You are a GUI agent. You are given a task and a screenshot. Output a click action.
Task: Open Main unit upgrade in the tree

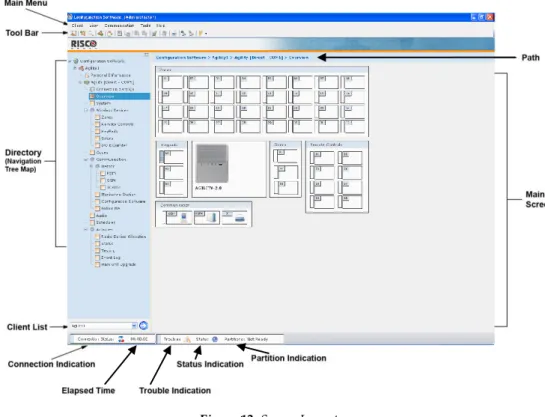pyautogui.click(x=118, y=264)
